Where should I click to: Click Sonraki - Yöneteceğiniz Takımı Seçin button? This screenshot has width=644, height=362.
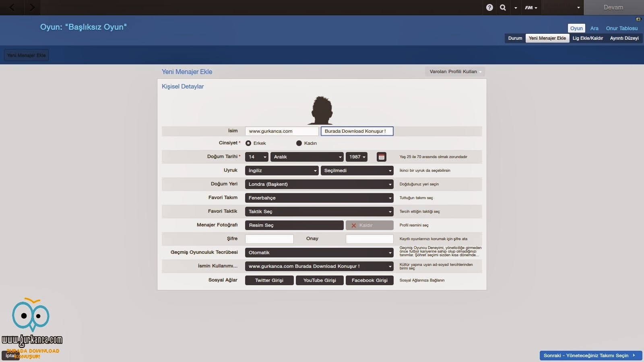click(x=590, y=356)
